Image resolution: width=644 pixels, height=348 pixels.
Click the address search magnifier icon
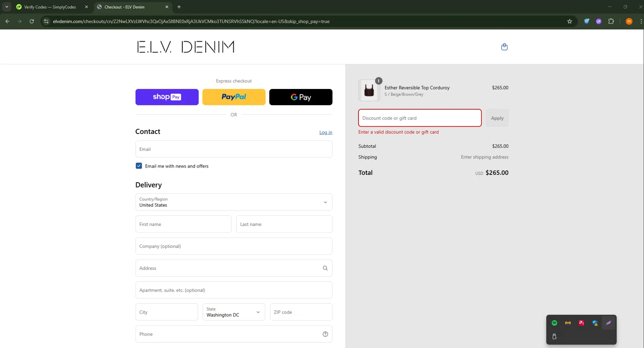[325, 268]
